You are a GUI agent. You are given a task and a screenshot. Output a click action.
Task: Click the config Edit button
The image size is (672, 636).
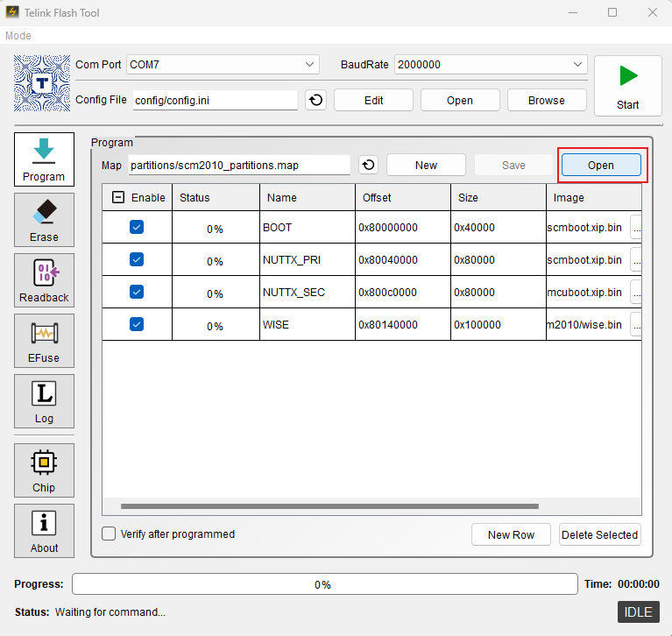click(x=374, y=100)
